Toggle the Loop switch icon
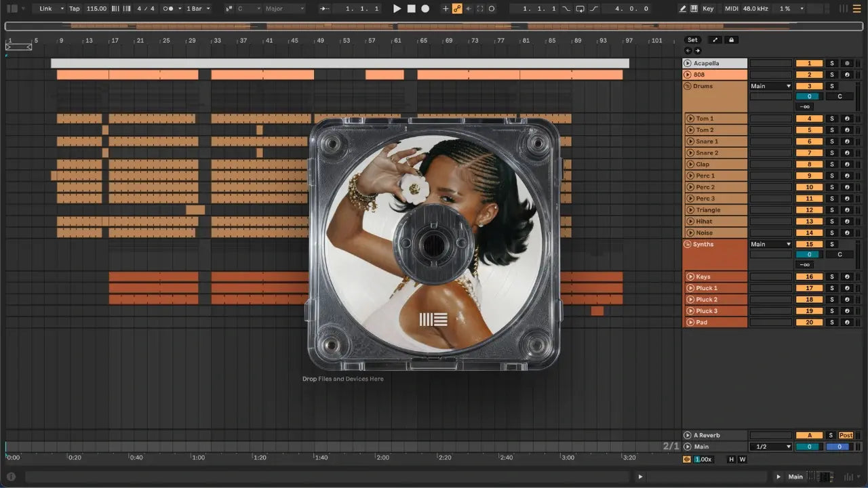The height and width of the screenshot is (488, 868). (x=580, y=9)
